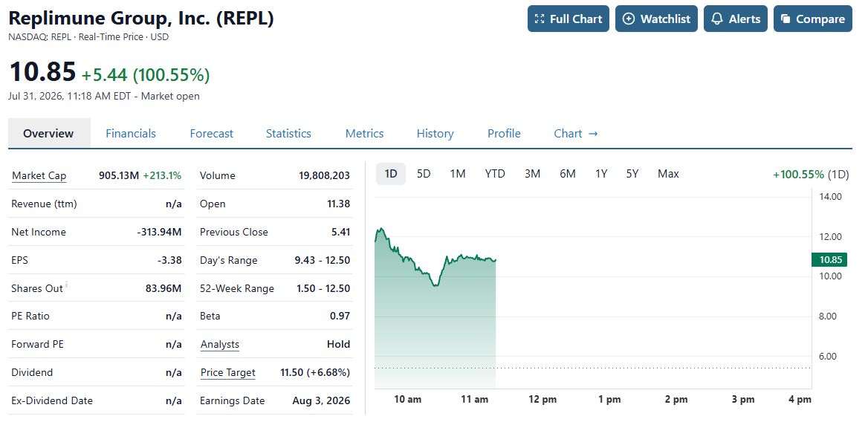Click the Compare copy icon
The width and height of the screenshot is (868, 422).
coord(786,19)
